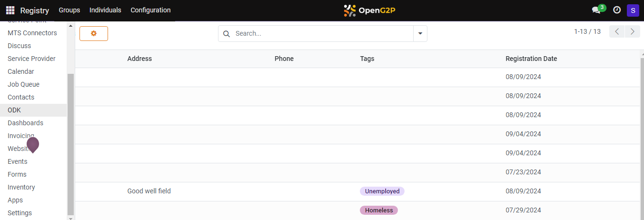644x220 pixels.
Task: Click the Unemployed tag badge
Action: tap(382, 191)
